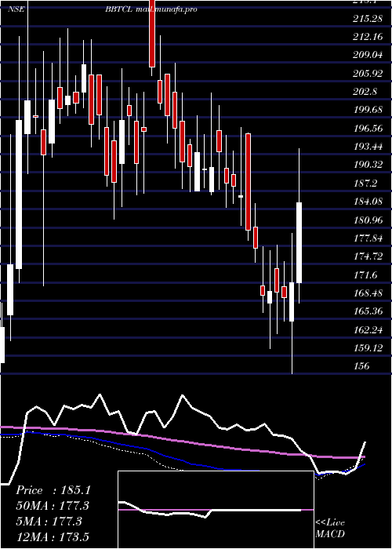The width and height of the screenshot is (392, 549).
Task: Click the 193.44 price axis label
Action: click(x=368, y=147)
